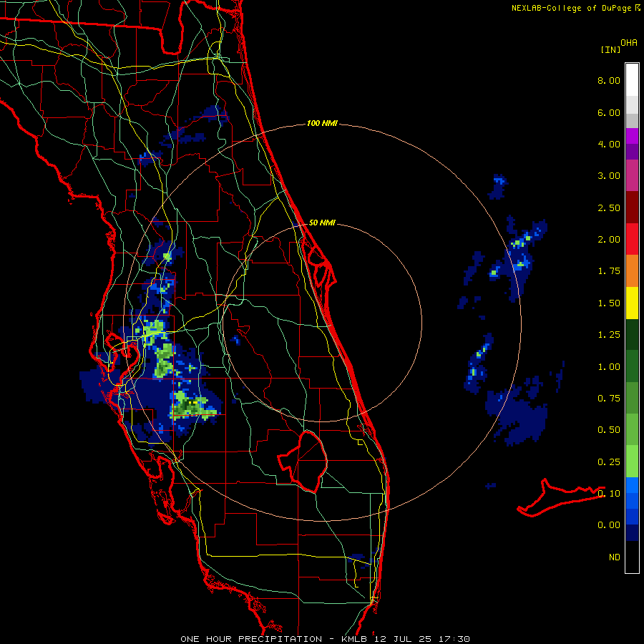Screen dimensions: 644x644
Task: Pick the pink legend swatch
Action: [632, 176]
